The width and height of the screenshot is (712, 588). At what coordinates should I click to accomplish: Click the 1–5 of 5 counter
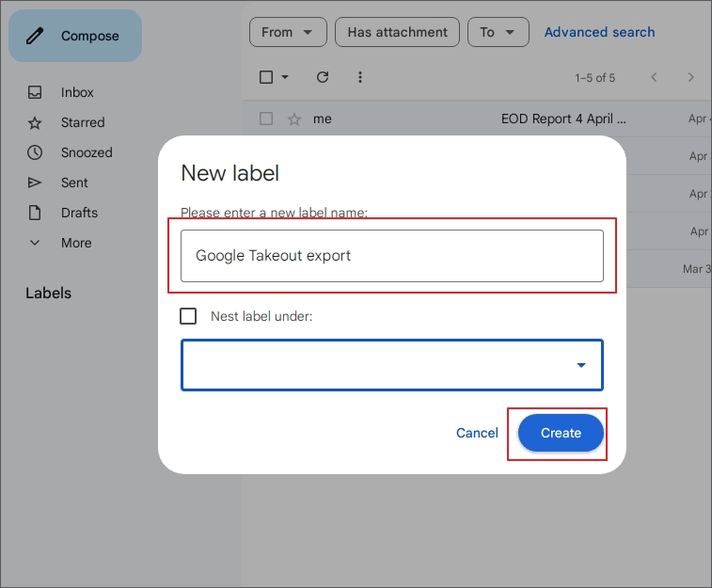pyautogui.click(x=594, y=78)
